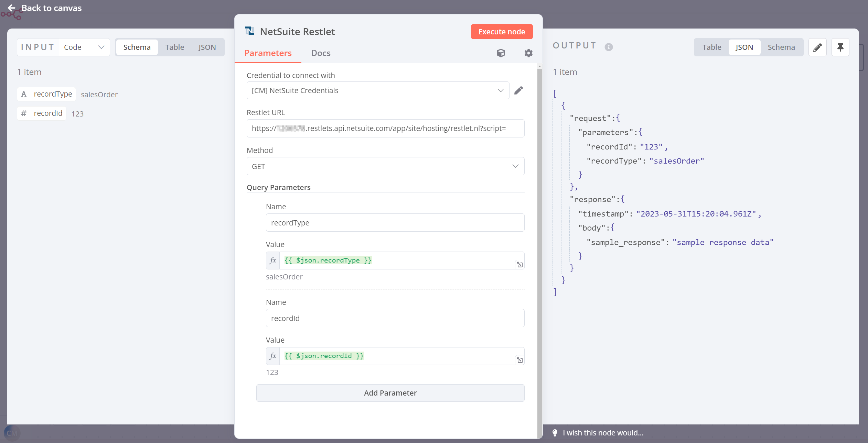Image resolution: width=868 pixels, height=443 pixels.
Task: Click the # type icon for recordId
Action: coord(24,113)
